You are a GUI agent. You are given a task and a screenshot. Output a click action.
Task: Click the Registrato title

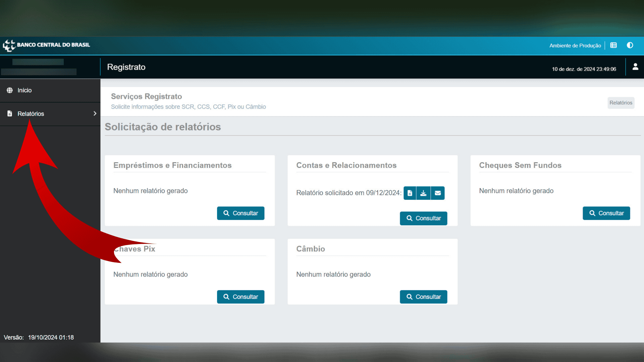tap(126, 67)
